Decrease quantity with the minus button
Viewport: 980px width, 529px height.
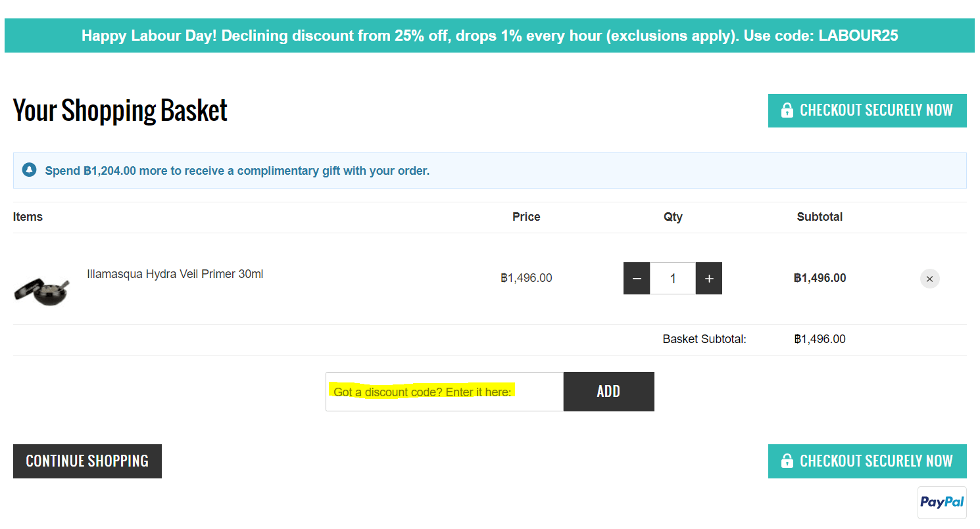[637, 279]
